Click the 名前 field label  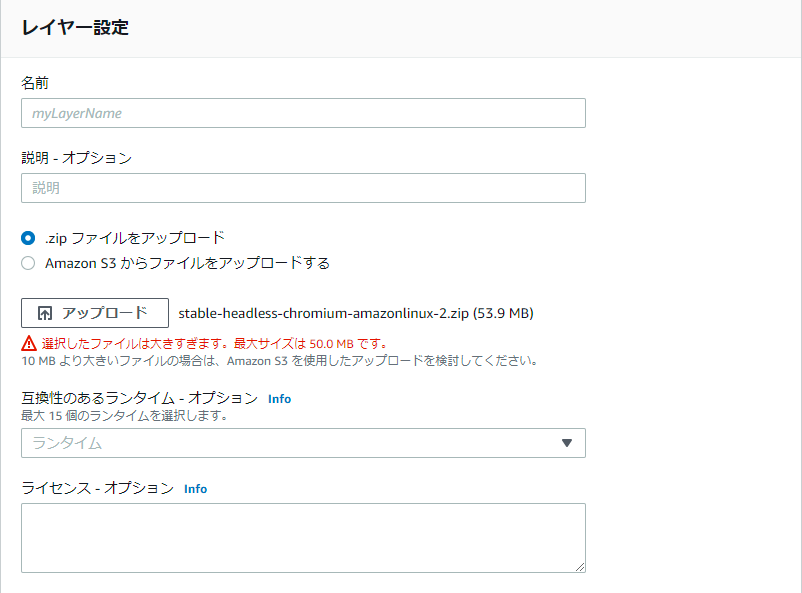pos(35,82)
